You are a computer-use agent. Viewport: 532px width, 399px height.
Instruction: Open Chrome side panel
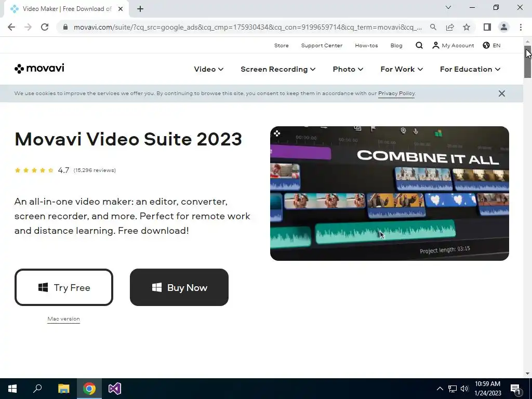(x=487, y=27)
